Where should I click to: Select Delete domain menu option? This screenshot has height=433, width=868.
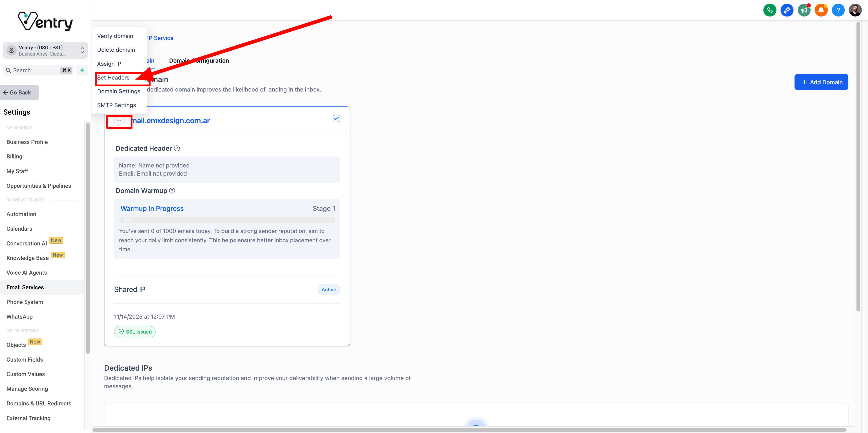click(x=116, y=50)
